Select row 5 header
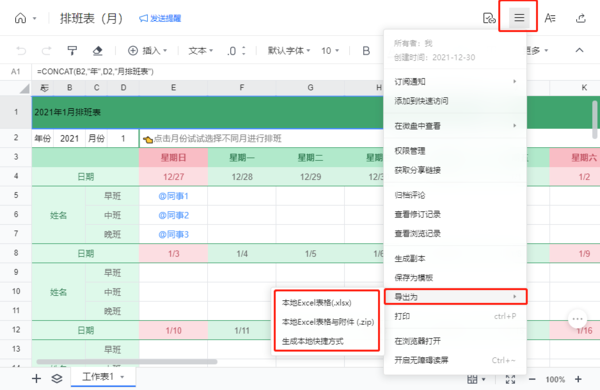This screenshot has height=390, width=600. click(x=16, y=195)
